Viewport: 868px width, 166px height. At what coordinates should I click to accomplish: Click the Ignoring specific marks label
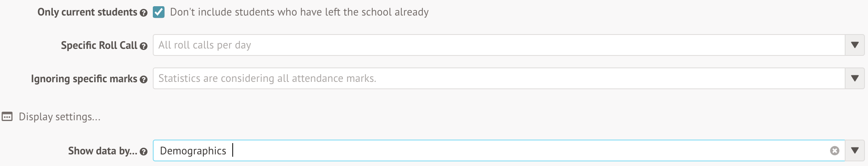click(84, 79)
